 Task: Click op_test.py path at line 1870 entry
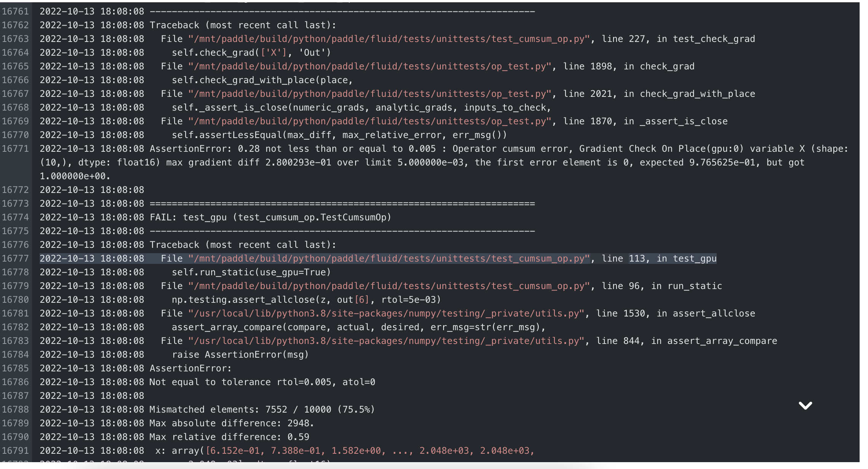[370, 121]
